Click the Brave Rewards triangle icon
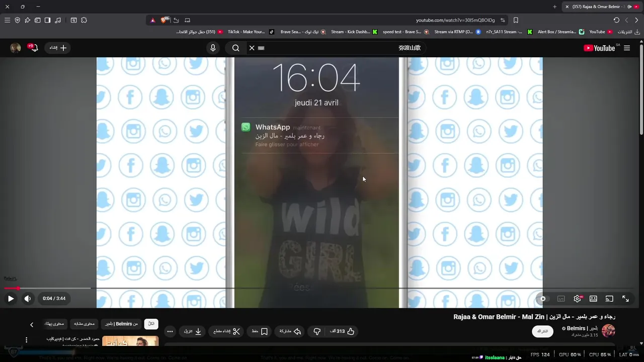 (153, 20)
